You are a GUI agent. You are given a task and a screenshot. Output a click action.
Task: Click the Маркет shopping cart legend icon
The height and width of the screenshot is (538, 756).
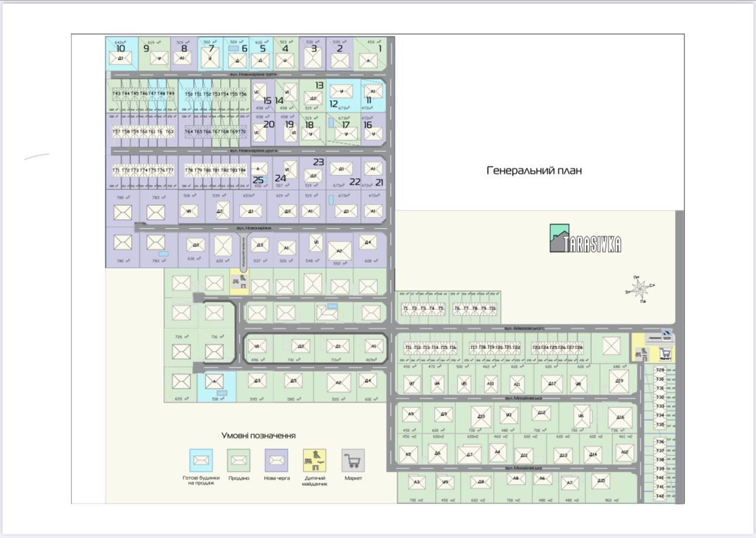[353, 461]
